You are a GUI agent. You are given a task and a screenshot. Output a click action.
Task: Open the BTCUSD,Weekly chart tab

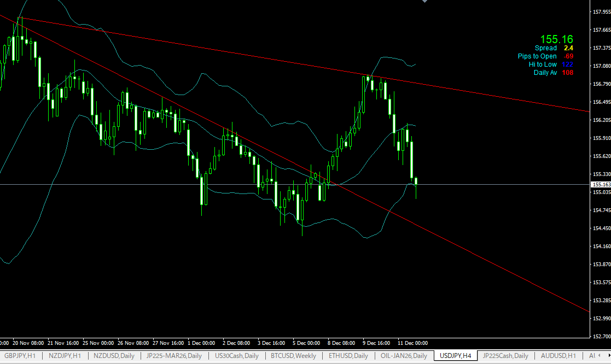[293, 356]
